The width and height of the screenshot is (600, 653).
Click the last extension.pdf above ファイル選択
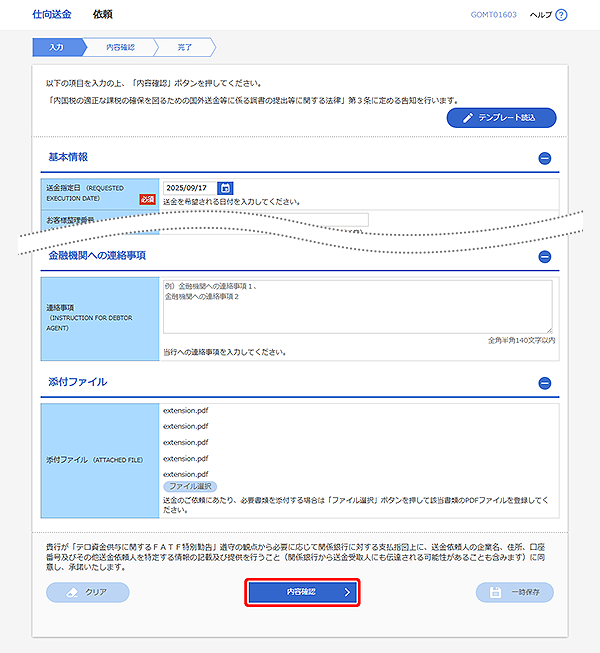point(186,474)
